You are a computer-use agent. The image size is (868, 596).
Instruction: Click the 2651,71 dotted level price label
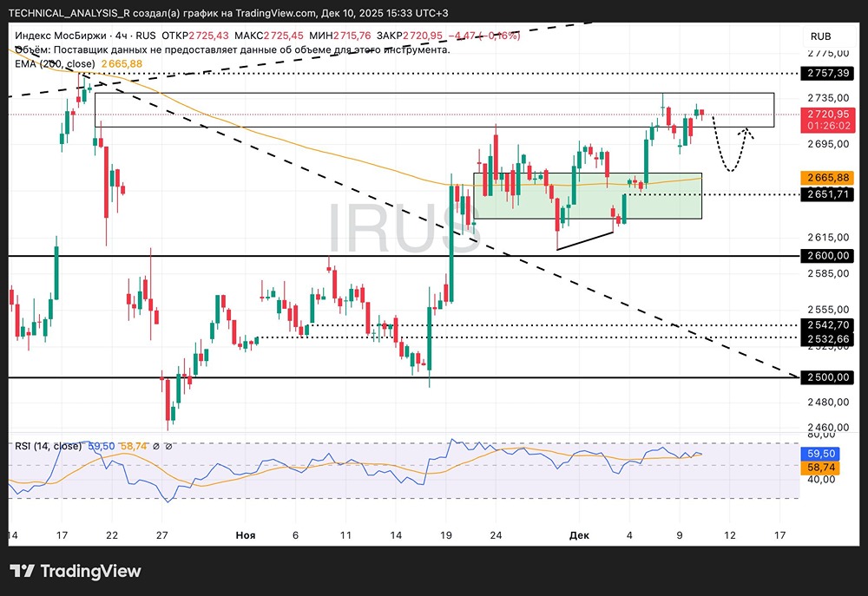pyautogui.click(x=827, y=194)
